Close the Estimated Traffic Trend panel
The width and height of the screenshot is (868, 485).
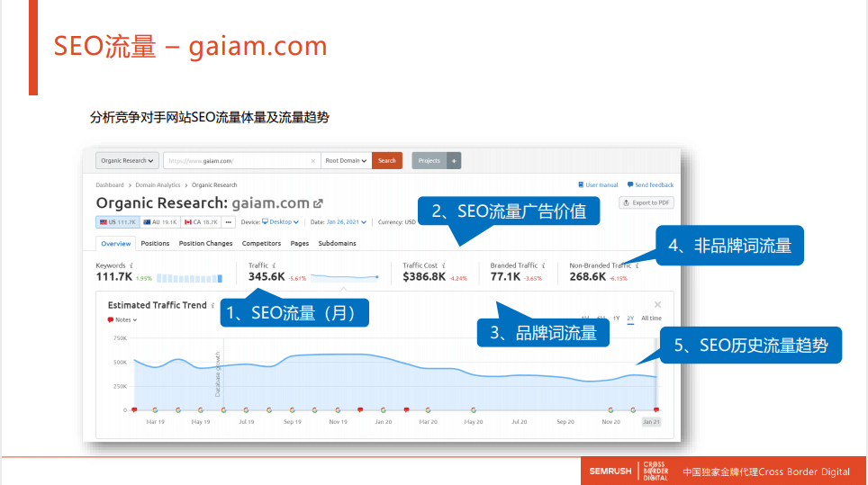(657, 305)
